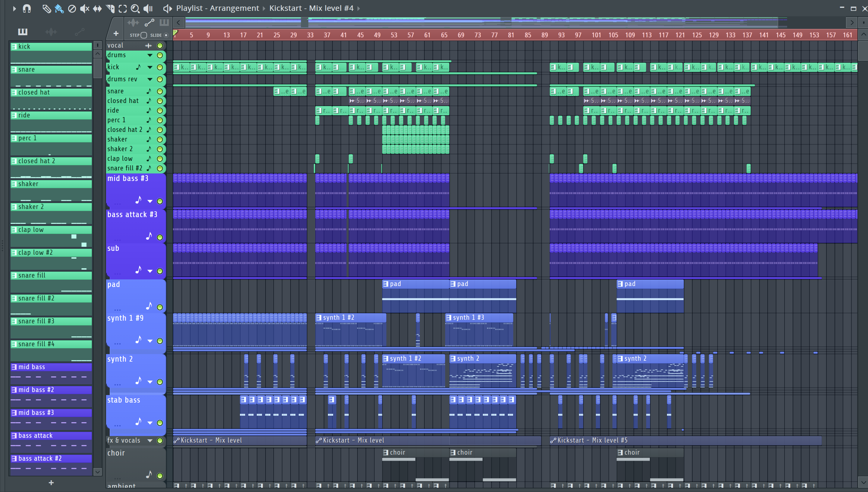Select the Slip tool double arrow
Image resolution: width=868 pixels, height=492 pixels.
(x=97, y=8)
